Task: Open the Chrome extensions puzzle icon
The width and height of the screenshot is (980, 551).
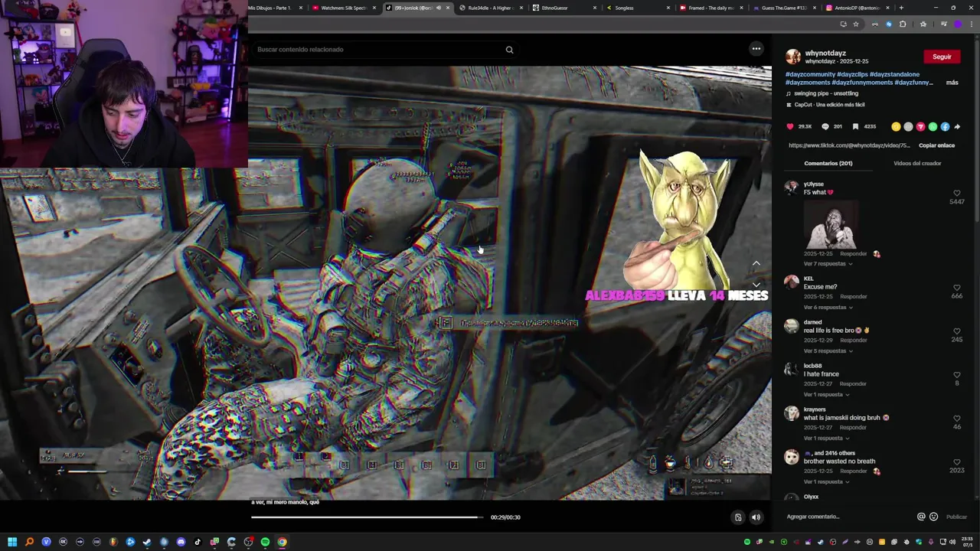Action: 903,24
